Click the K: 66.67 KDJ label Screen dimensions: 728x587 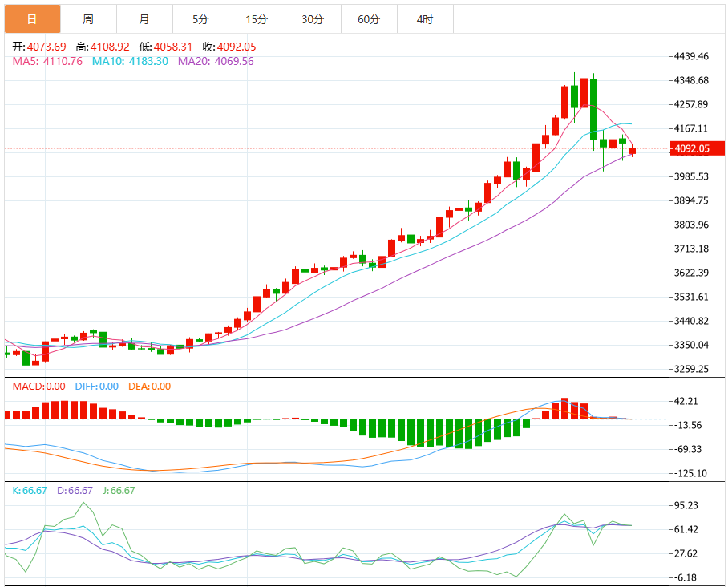[x=30, y=491]
